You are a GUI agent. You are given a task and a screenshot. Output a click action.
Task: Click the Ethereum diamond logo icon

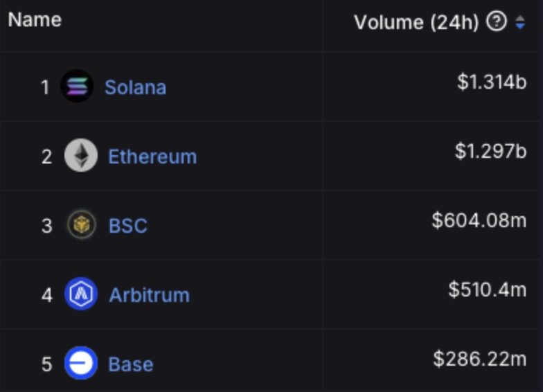tap(81, 155)
